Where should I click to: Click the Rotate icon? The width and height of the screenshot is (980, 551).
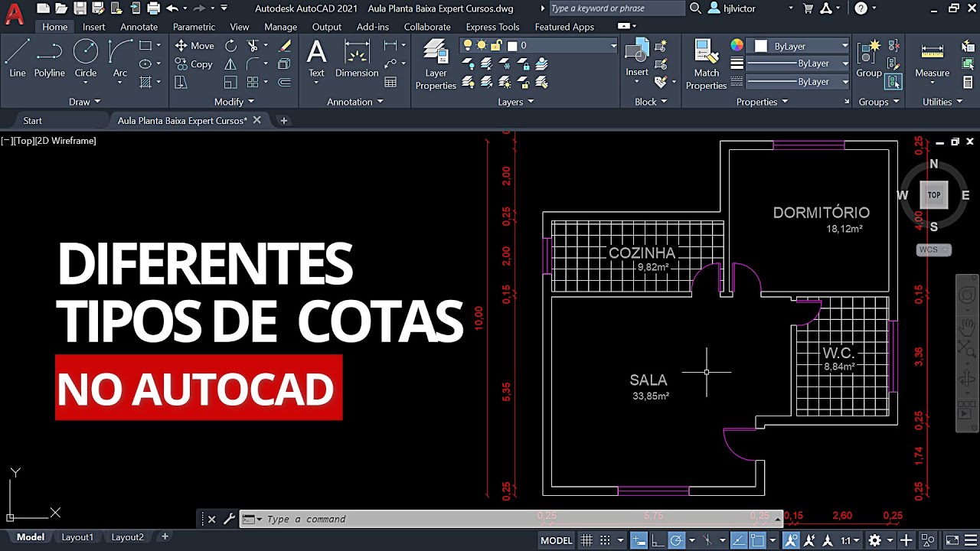230,46
